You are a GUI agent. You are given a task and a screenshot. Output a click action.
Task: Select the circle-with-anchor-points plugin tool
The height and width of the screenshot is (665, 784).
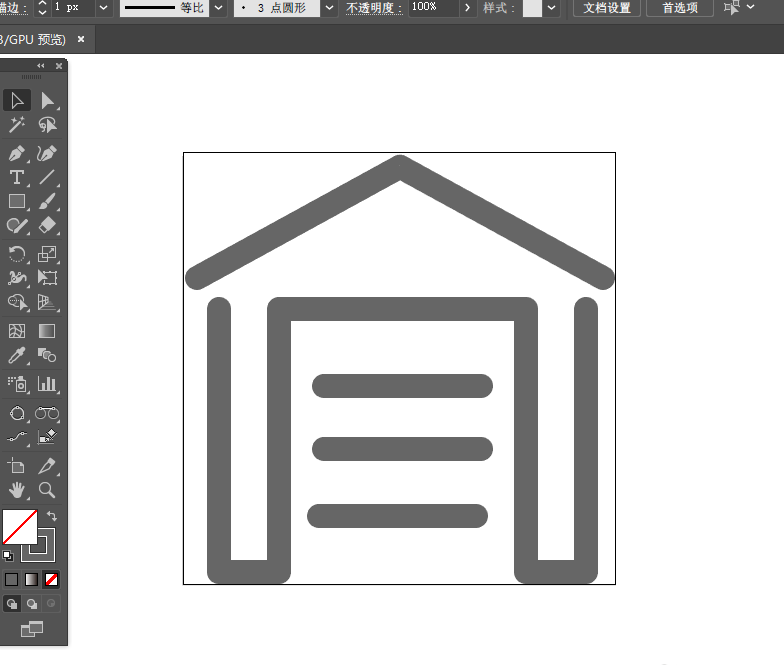17,413
